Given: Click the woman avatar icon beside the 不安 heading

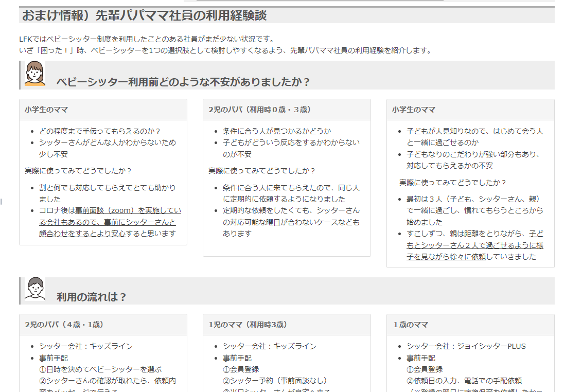Looking at the screenshot, I should [35, 74].
